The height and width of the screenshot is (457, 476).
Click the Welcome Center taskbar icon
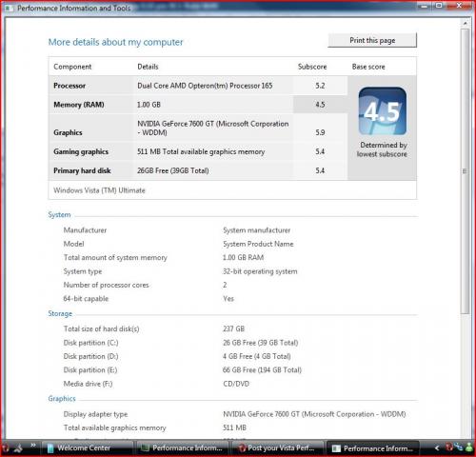50,448
